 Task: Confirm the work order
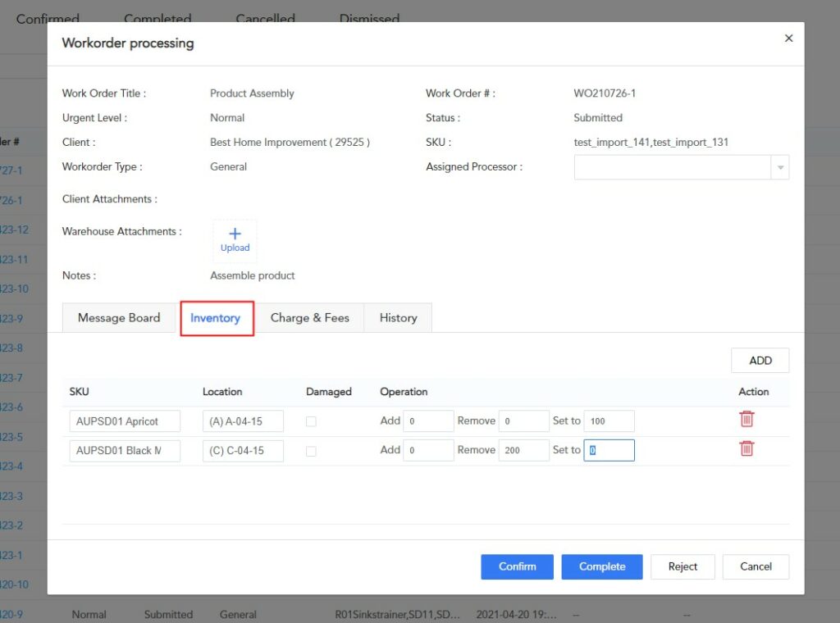pyautogui.click(x=517, y=566)
